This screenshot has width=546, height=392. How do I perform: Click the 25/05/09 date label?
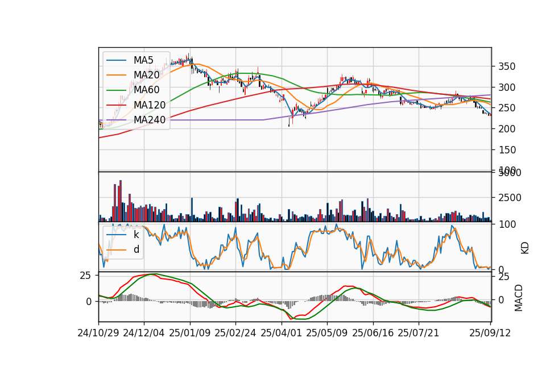327,333
